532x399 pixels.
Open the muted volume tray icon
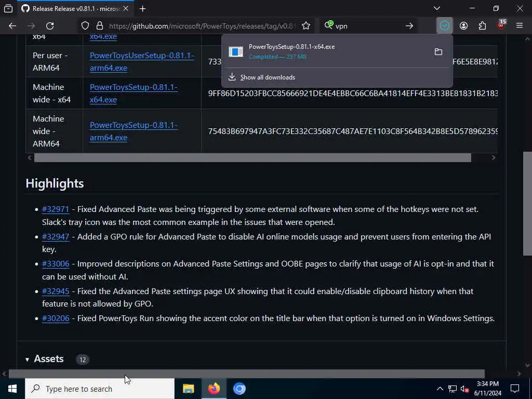[465, 389]
